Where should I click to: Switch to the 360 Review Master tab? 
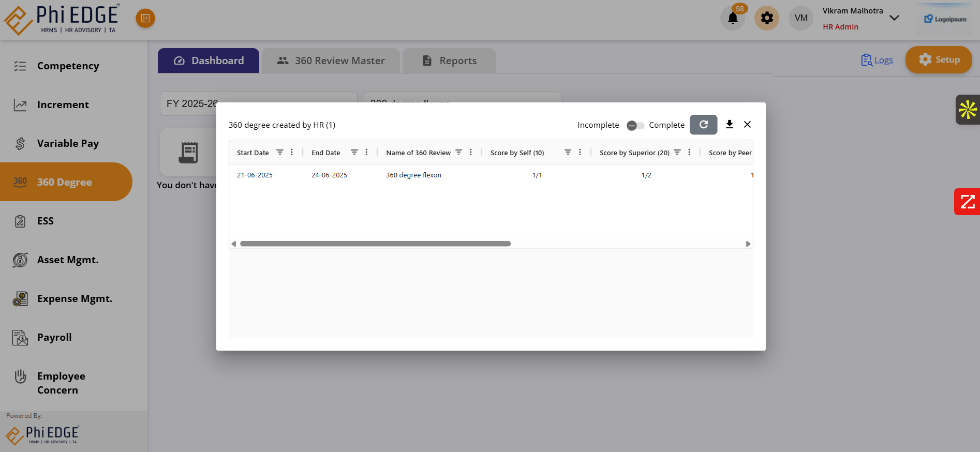click(x=331, y=61)
